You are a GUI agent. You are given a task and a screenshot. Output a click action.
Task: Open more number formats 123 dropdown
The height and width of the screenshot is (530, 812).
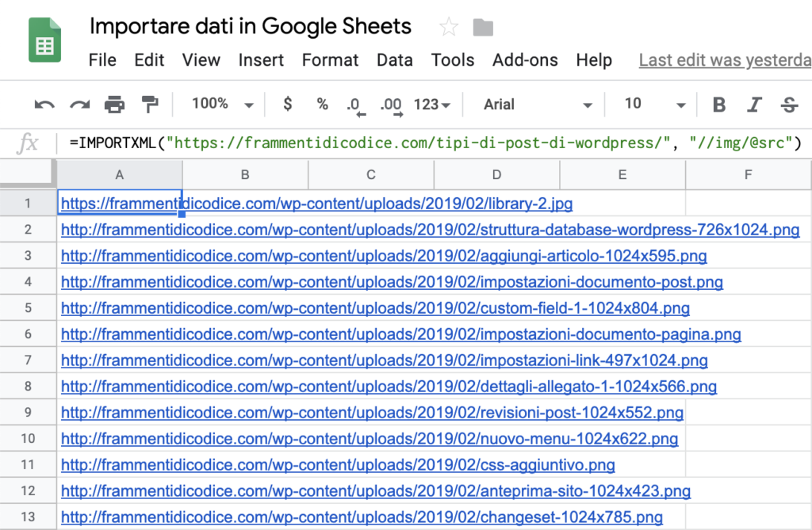(432, 105)
